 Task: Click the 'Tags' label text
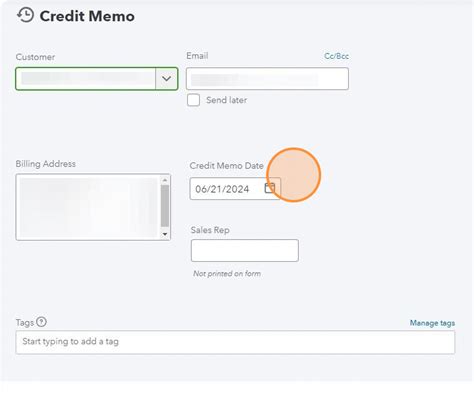(25, 323)
